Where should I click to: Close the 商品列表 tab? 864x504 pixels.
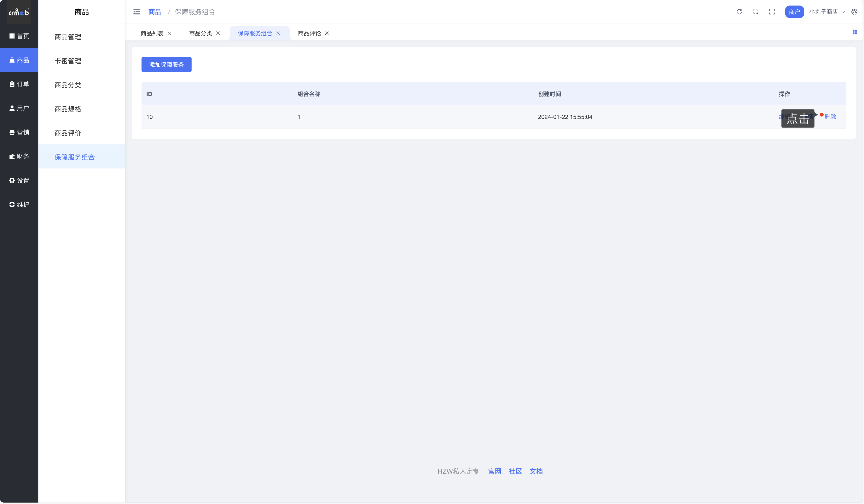coord(169,33)
